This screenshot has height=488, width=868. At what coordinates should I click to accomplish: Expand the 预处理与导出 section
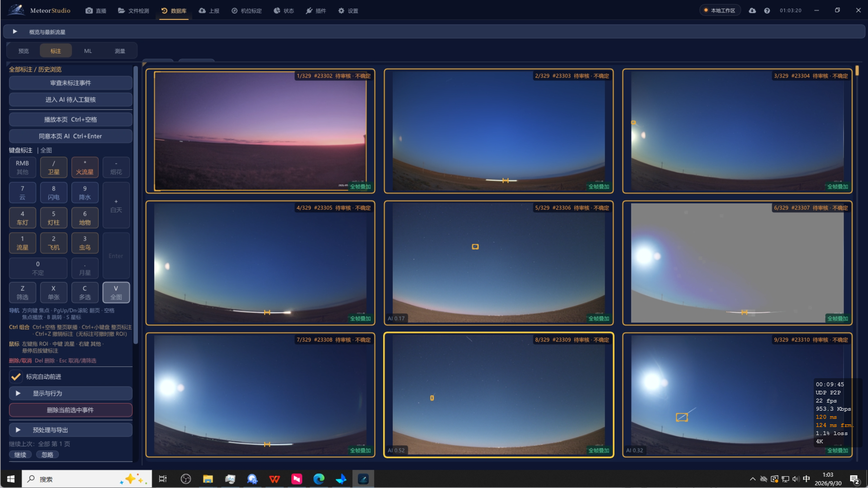(x=71, y=430)
